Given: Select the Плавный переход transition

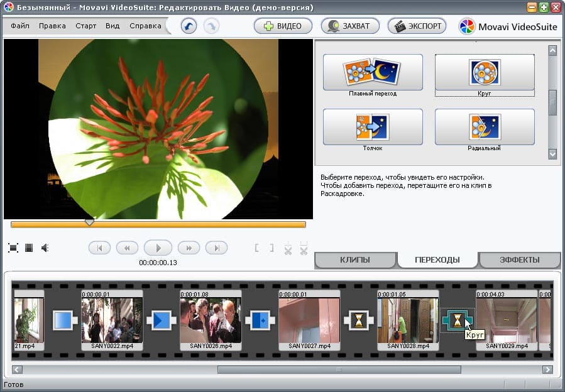Looking at the screenshot, I should pyautogui.click(x=373, y=72).
